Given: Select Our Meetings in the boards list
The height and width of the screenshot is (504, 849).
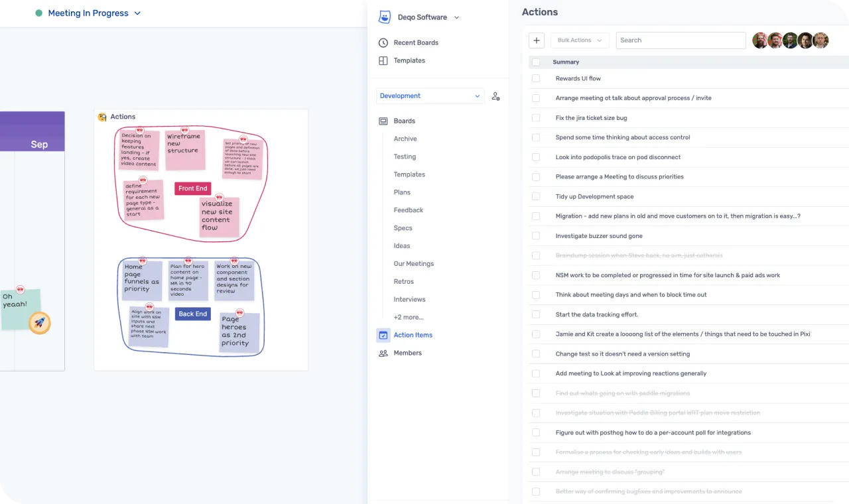Looking at the screenshot, I should 413,264.
